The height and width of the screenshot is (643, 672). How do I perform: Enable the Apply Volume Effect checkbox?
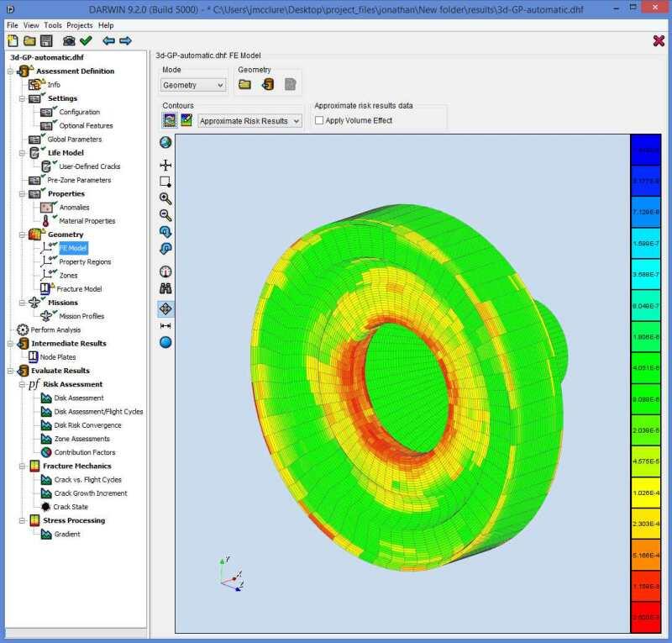(319, 120)
